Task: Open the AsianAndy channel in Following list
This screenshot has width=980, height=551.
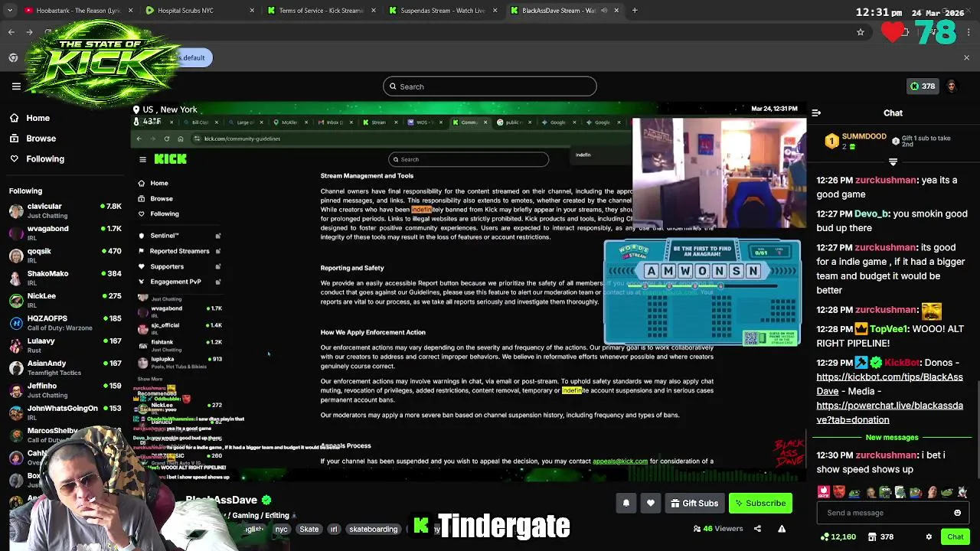Action: tap(65, 367)
